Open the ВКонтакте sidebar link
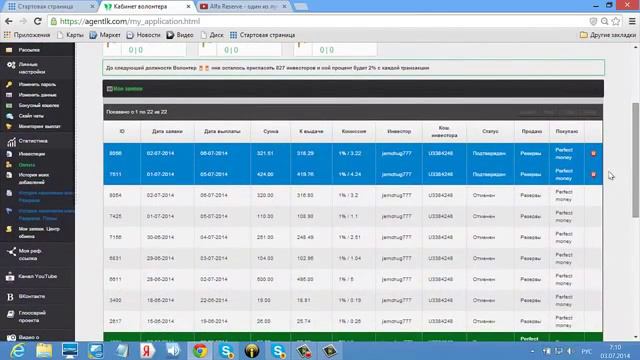The image size is (640, 360). coord(31,296)
